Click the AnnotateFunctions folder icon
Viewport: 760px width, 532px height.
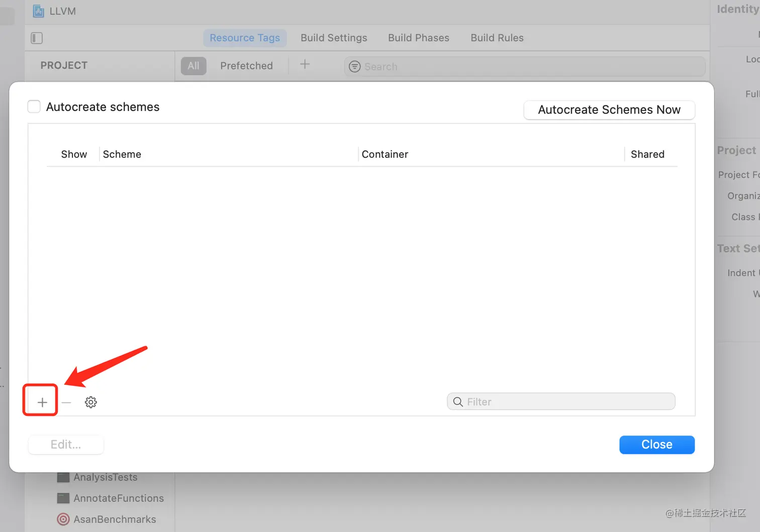[x=63, y=498]
